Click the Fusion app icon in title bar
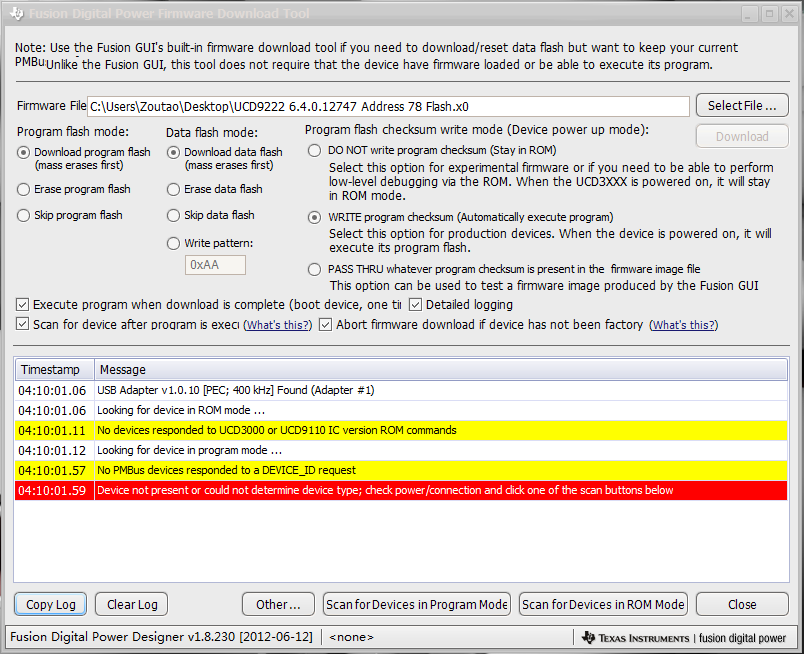The height and width of the screenshot is (654, 804). [x=17, y=13]
